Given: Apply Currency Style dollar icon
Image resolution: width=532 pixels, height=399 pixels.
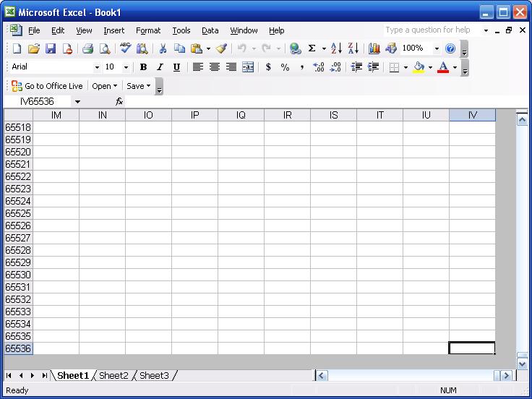Looking at the screenshot, I should pos(268,67).
